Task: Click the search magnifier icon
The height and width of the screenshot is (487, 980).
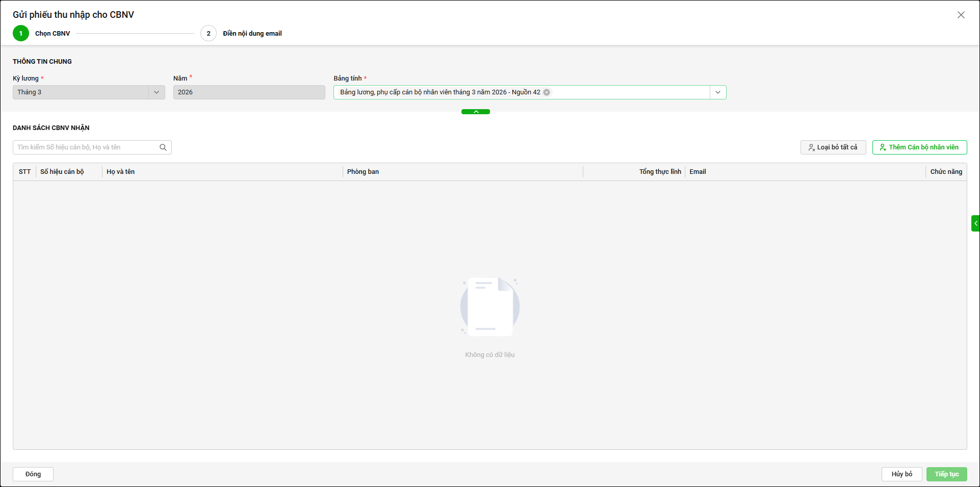Action: [x=163, y=147]
